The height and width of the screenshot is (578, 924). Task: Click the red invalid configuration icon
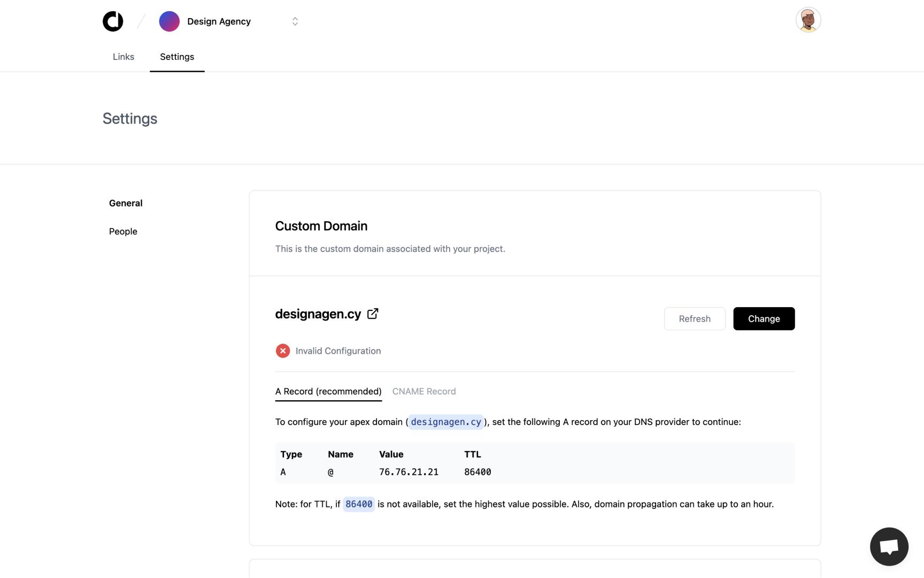pos(283,351)
